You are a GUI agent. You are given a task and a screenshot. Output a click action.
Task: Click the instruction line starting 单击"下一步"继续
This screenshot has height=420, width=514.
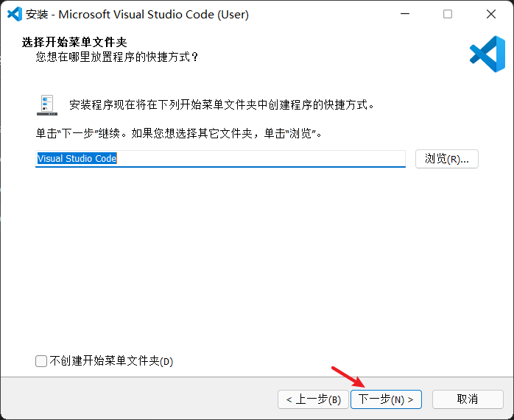pos(179,133)
